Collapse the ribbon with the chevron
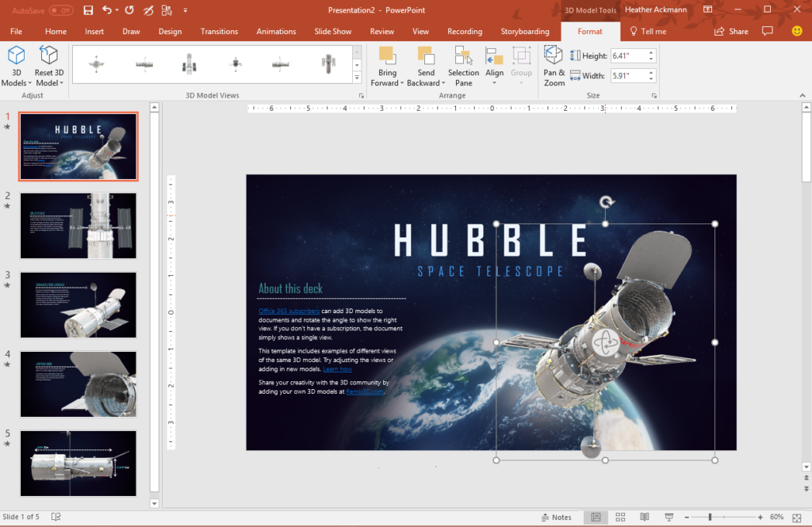 (802, 95)
